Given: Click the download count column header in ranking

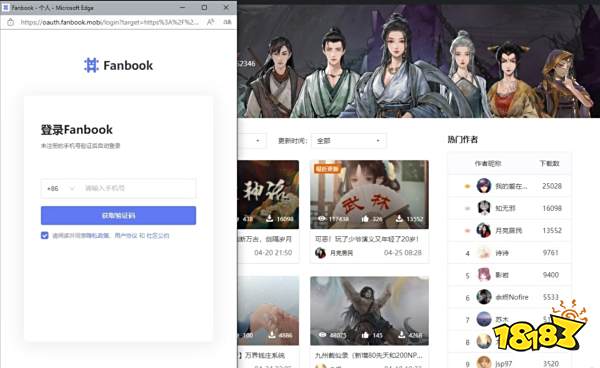Looking at the screenshot, I should 549,163.
